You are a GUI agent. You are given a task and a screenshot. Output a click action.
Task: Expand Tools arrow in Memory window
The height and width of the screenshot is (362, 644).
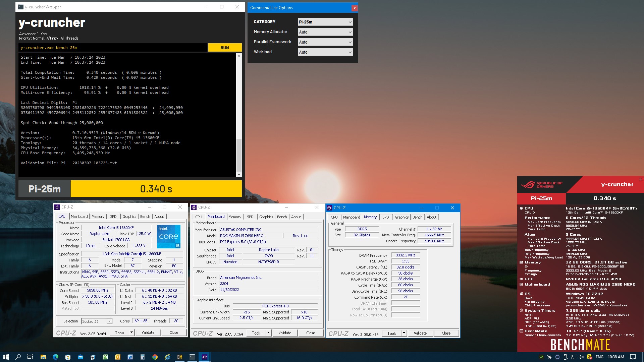[x=404, y=333]
